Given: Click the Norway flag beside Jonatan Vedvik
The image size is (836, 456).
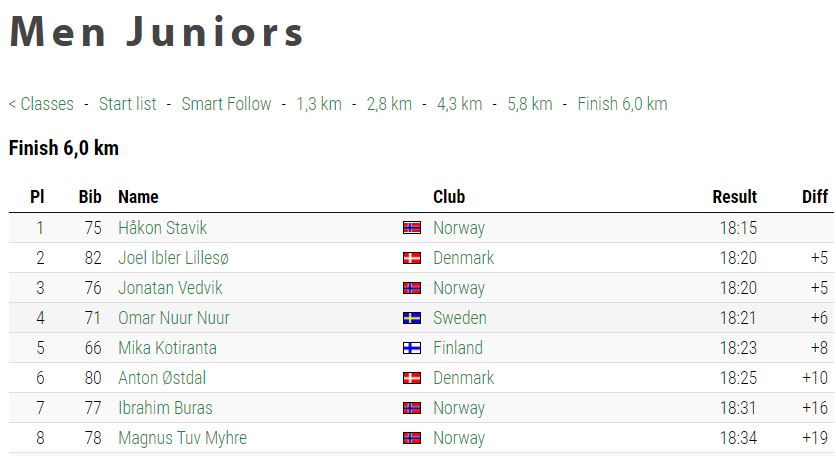Looking at the screenshot, I should [412, 288].
